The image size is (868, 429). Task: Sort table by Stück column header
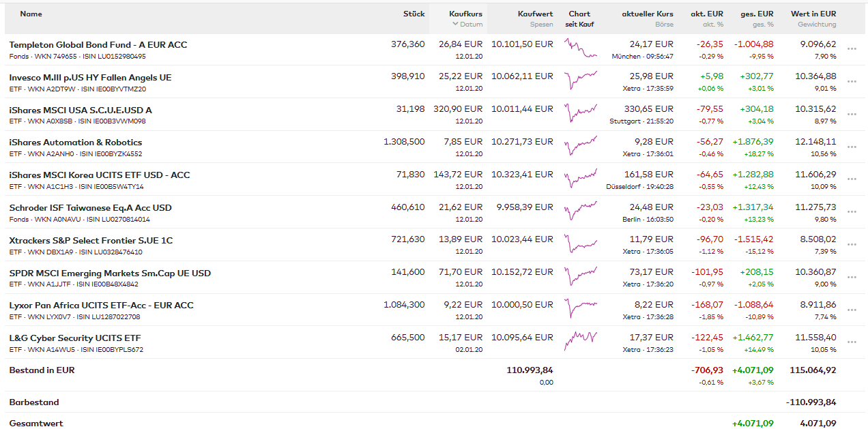coord(414,14)
